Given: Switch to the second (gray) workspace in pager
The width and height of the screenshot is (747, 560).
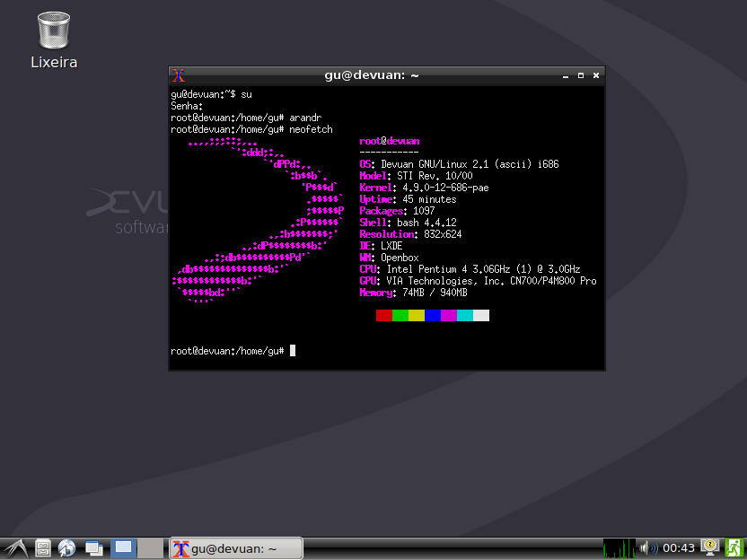Looking at the screenshot, I should (150, 548).
